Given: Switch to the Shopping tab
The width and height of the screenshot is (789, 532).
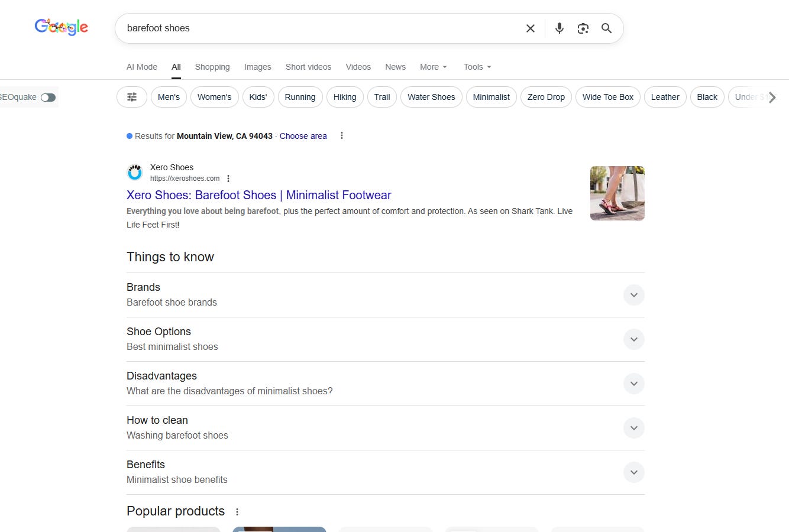Looking at the screenshot, I should pyautogui.click(x=212, y=67).
